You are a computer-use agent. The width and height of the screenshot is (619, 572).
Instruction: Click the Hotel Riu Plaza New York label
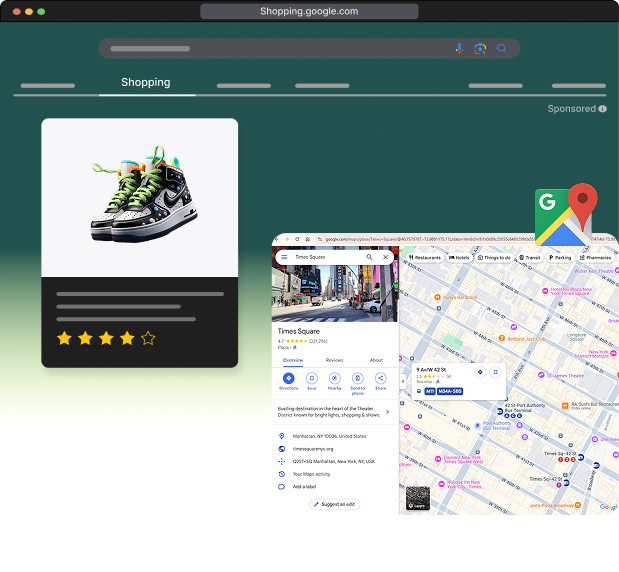pyautogui.click(x=571, y=291)
